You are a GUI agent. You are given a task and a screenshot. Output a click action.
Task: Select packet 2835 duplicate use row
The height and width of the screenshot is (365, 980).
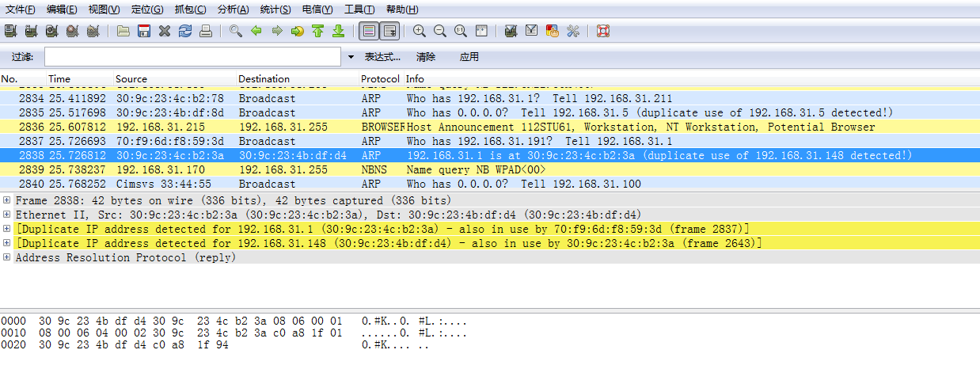click(x=490, y=112)
